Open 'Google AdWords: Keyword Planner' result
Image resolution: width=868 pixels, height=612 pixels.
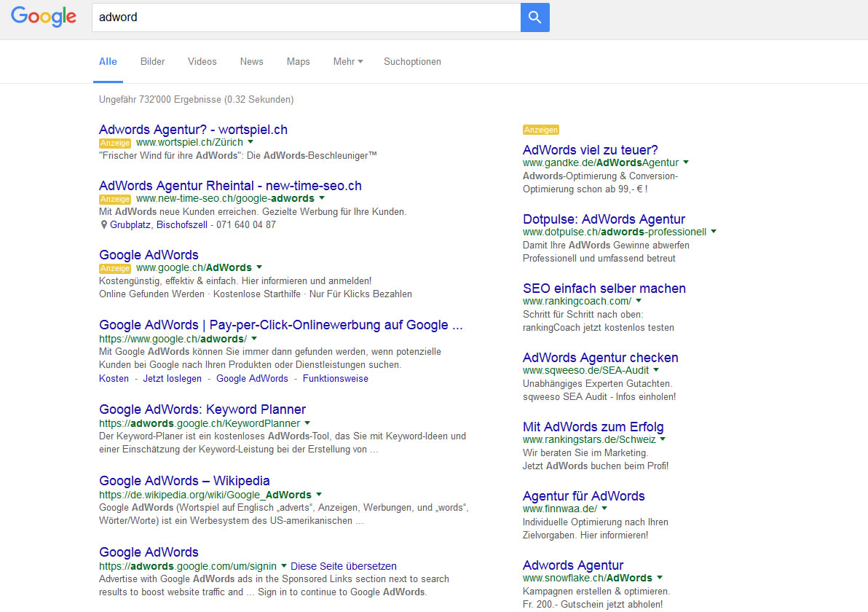coord(202,409)
